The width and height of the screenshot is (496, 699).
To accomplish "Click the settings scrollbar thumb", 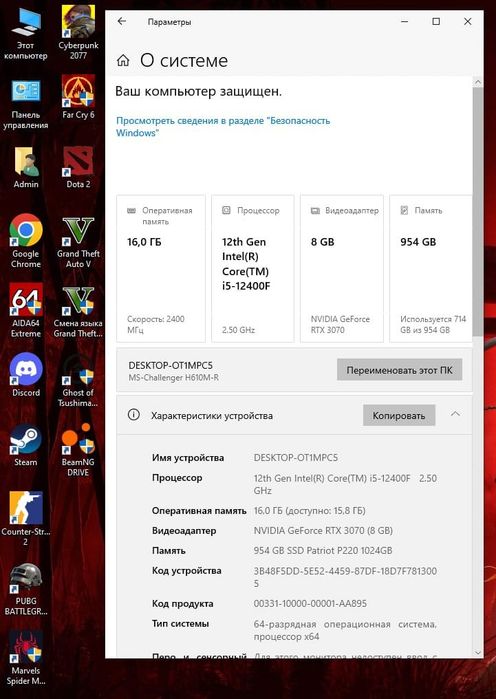I will click(x=477, y=211).
